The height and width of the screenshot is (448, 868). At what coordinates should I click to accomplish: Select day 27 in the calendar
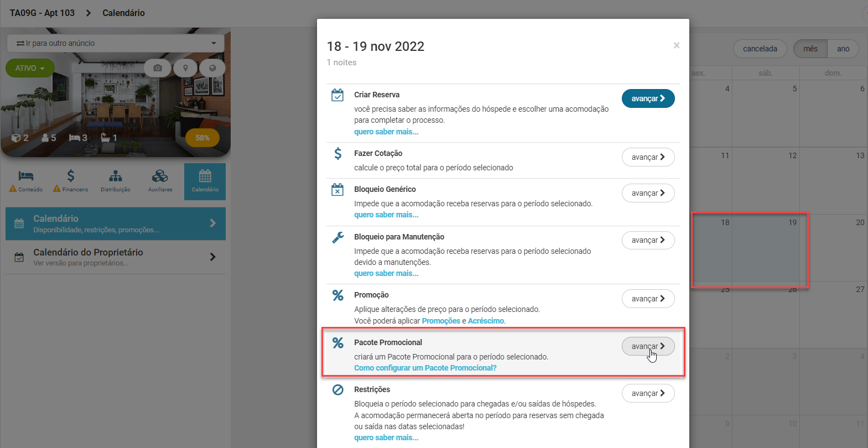click(834, 314)
